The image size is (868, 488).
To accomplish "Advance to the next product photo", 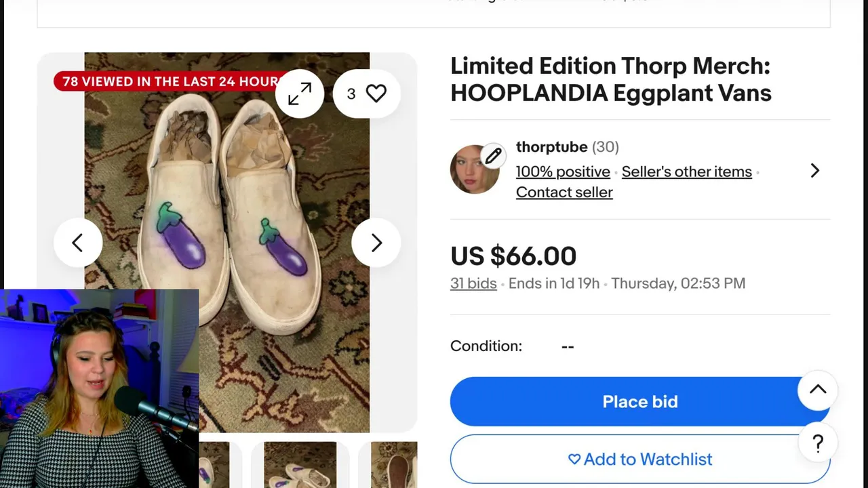I will pyautogui.click(x=376, y=243).
